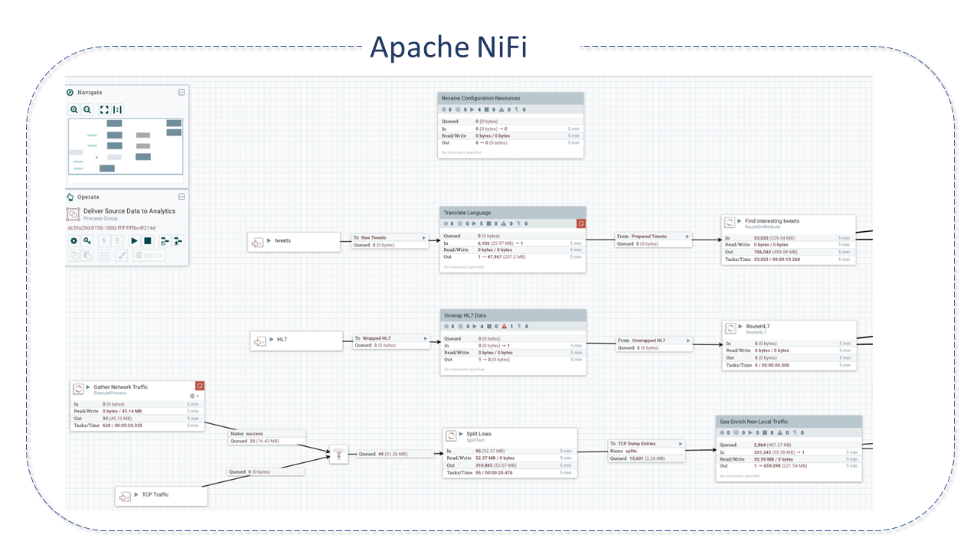The width and height of the screenshot is (980, 551).
Task: Click the Group icon in Operate
Action: pos(105,255)
